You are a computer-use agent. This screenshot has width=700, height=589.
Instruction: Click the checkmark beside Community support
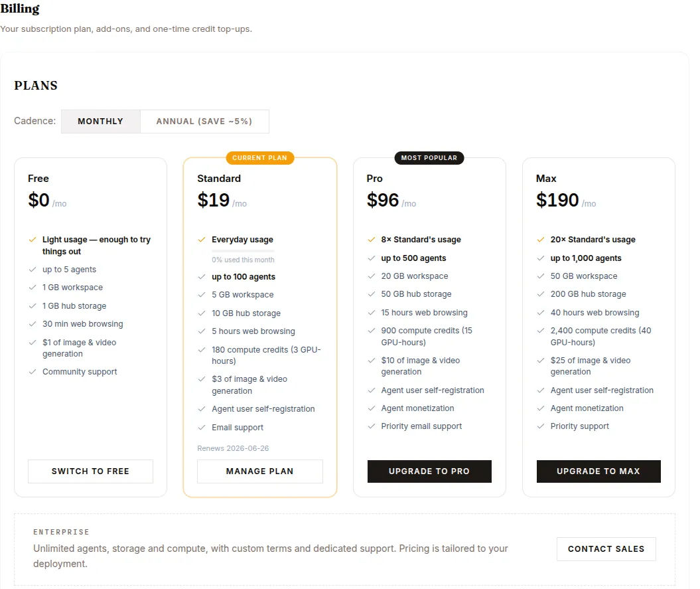tap(33, 372)
